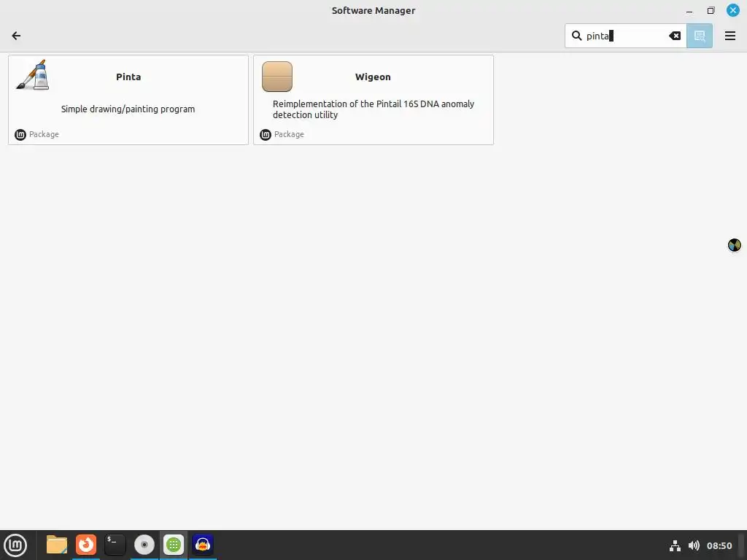Viewport: 747px width, 560px height.
Task: Click the round floating icon at right edge
Action: 734,245
